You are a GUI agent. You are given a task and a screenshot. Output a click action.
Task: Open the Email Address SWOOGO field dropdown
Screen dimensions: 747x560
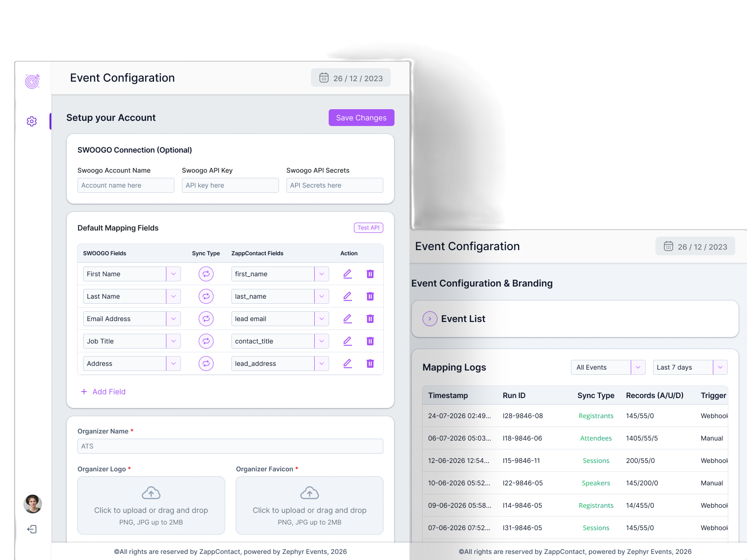pos(173,319)
